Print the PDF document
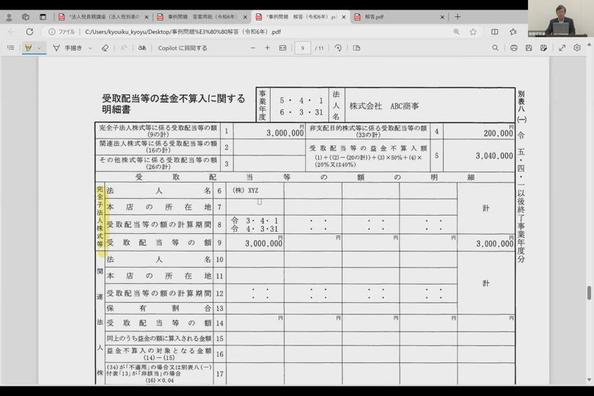The image size is (594, 396). click(514, 48)
